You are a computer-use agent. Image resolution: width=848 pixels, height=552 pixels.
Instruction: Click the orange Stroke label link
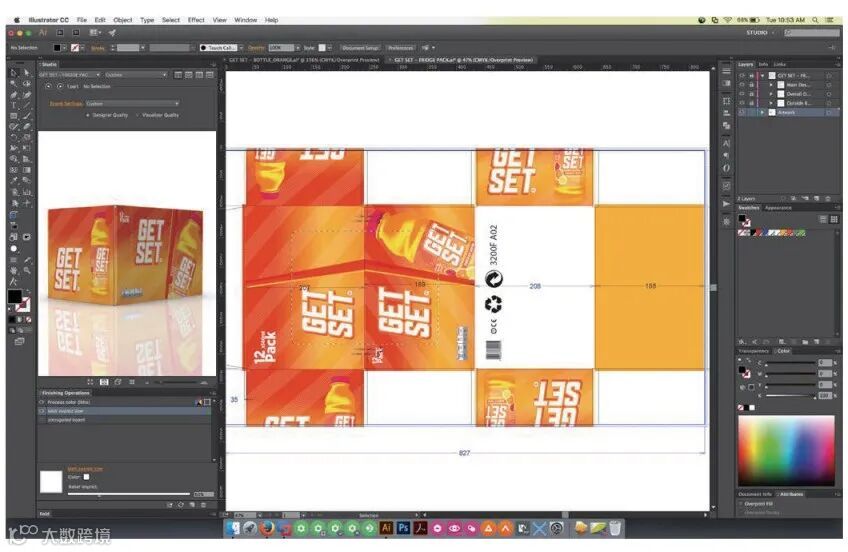tap(98, 48)
